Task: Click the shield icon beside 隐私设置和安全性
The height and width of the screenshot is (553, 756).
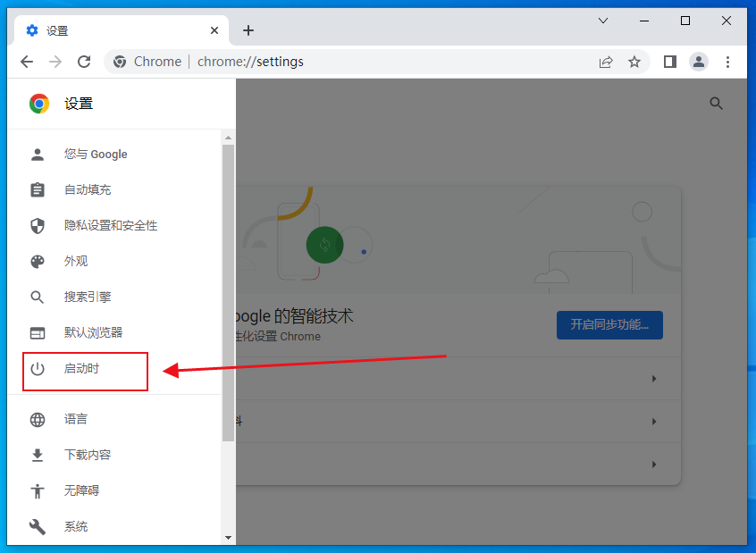Action: click(38, 226)
